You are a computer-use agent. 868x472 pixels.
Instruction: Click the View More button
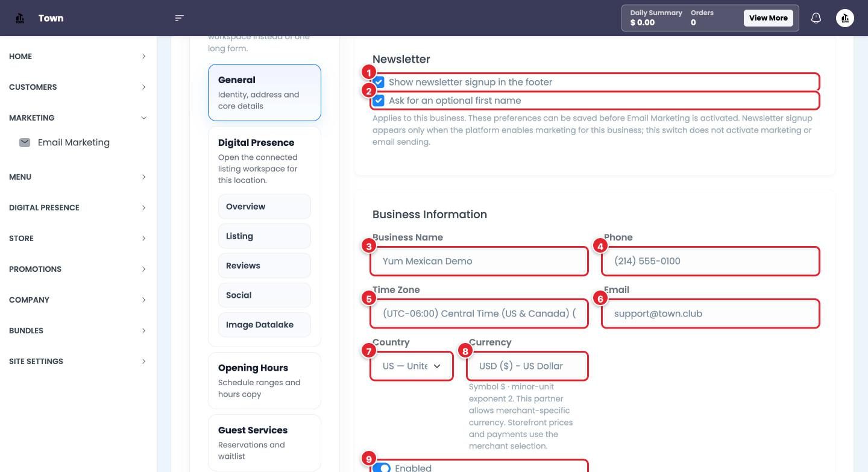769,18
